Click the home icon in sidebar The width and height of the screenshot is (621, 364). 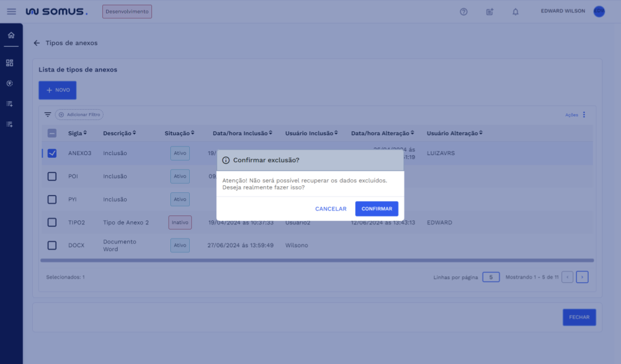tap(11, 36)
